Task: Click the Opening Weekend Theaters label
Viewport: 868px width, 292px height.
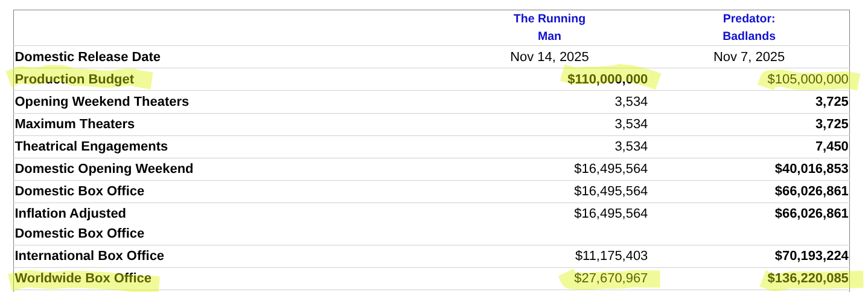Action: click(101, 102)
